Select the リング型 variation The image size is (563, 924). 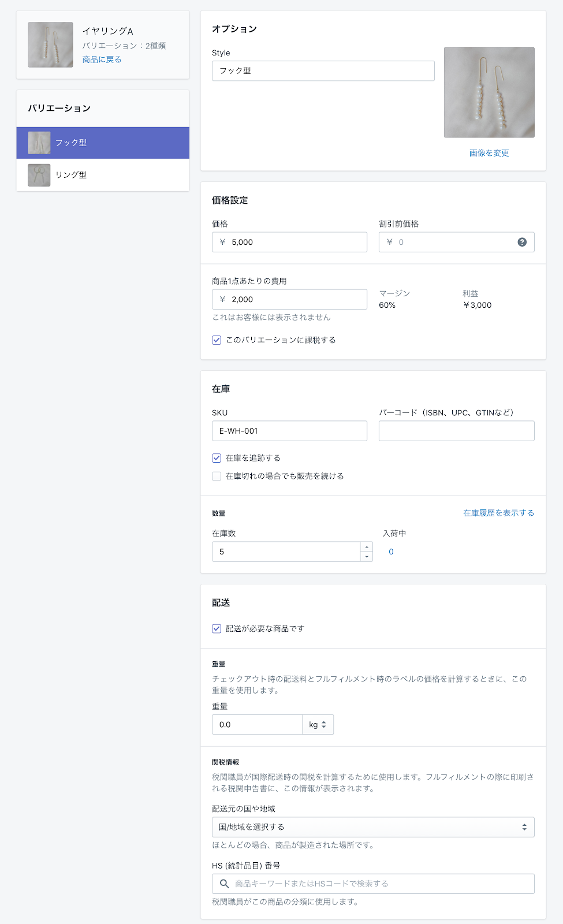click(103, 175)
